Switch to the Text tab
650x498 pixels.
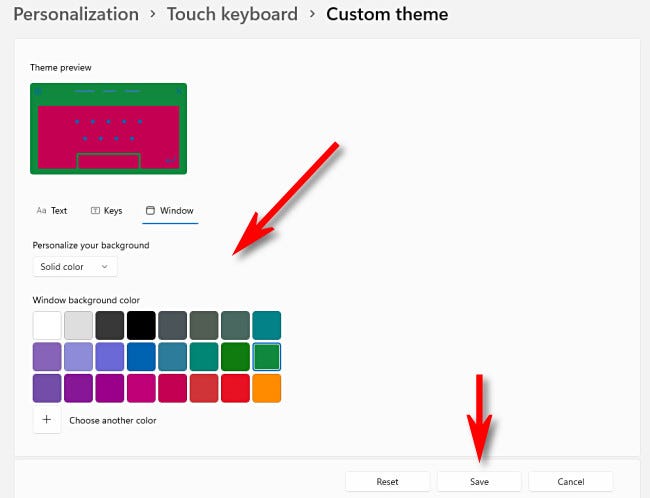52,211
